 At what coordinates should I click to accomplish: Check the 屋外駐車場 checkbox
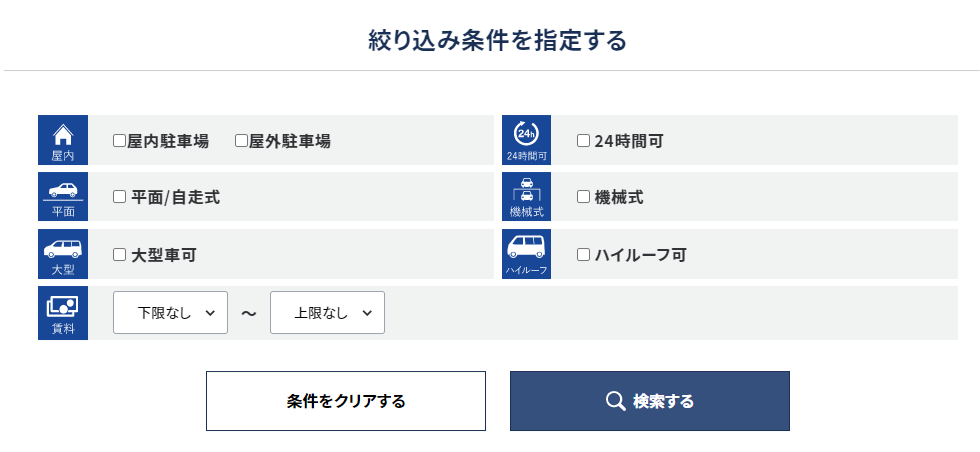pyautogui.click(x=241, y=141)
